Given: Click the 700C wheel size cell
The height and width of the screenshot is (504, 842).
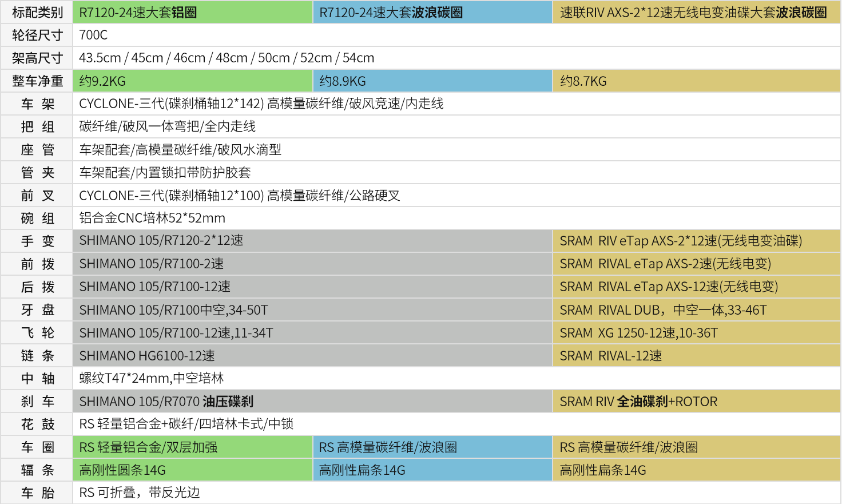Looking at the screenshot, I should [94, 35].
